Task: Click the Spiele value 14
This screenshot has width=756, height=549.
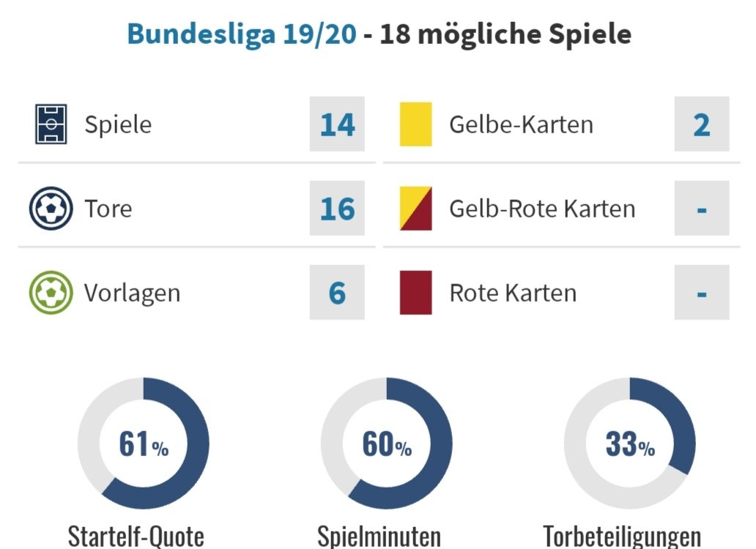Action: coord(337,124)
